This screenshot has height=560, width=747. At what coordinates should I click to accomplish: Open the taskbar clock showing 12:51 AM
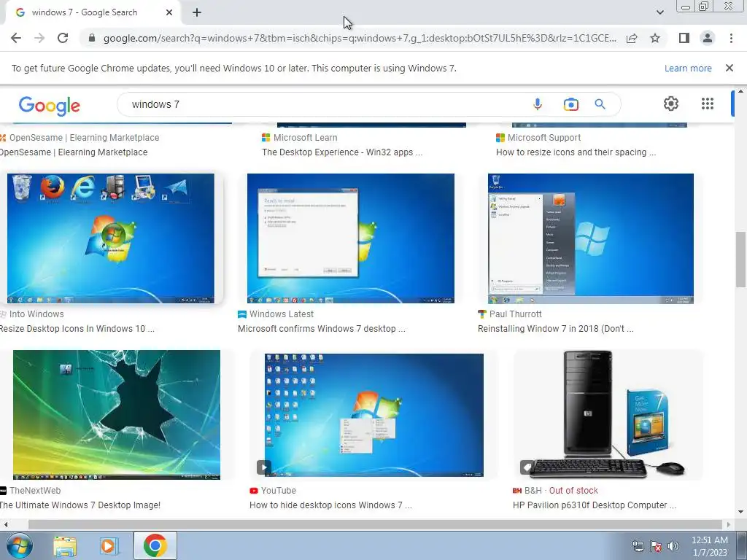(709, 546)
